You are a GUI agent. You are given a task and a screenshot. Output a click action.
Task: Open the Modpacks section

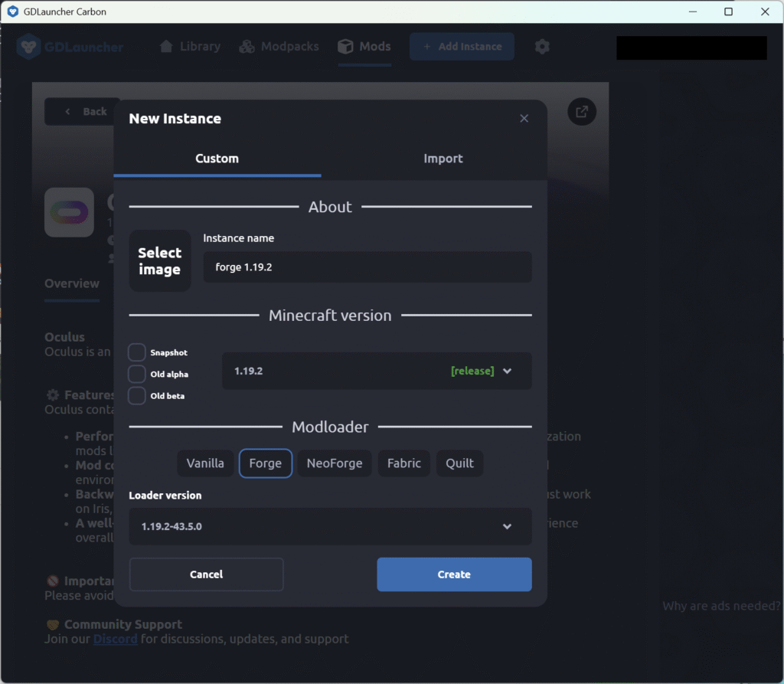[279, 47]
